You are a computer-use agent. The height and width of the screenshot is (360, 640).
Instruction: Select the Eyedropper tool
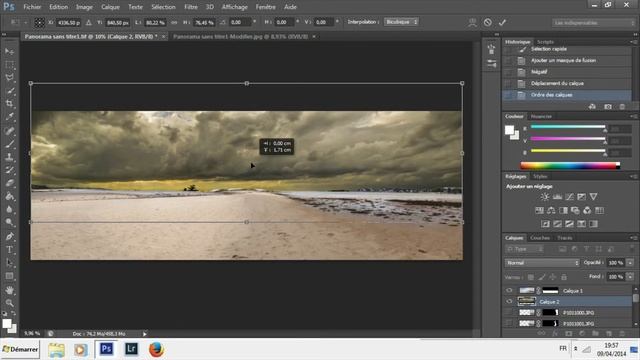point(9,117)
